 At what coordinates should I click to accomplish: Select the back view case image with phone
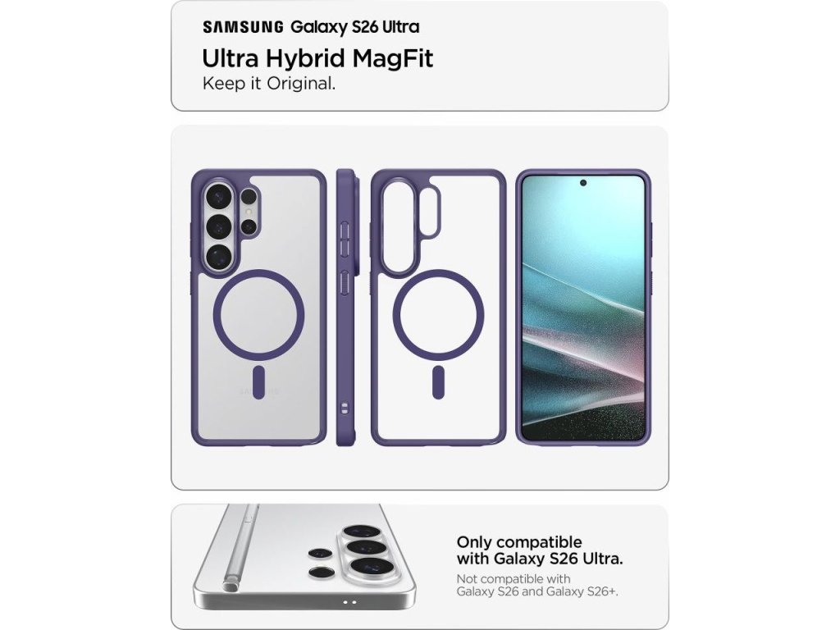coord(258,308)
